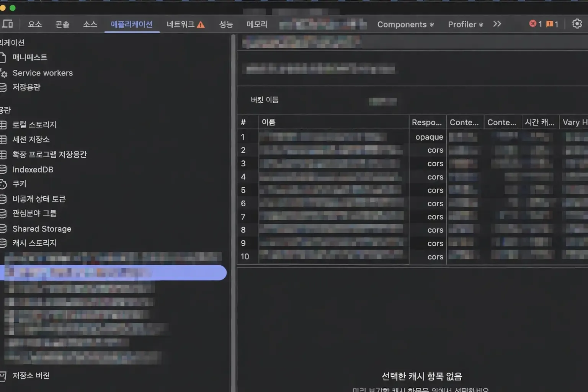Click the IndexedDB database icon
Screen dimensions: 588x392
click(3, 169)
